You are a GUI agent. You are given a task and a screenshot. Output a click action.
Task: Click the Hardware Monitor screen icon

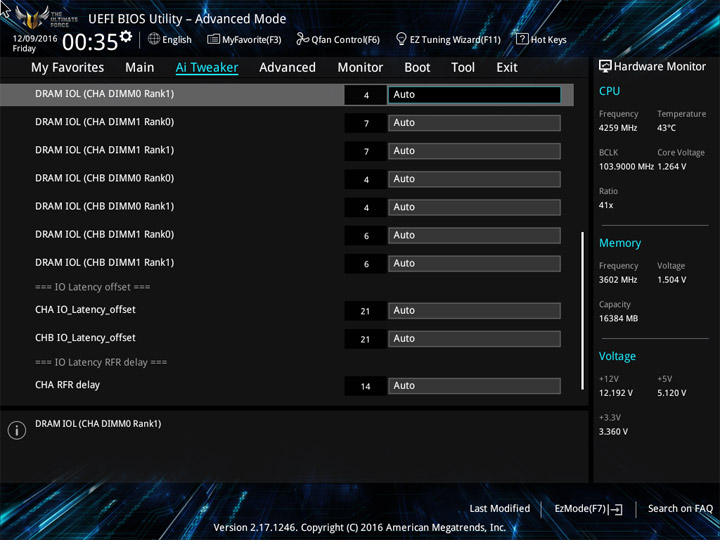pyautogui.click(x=605, y=67)
